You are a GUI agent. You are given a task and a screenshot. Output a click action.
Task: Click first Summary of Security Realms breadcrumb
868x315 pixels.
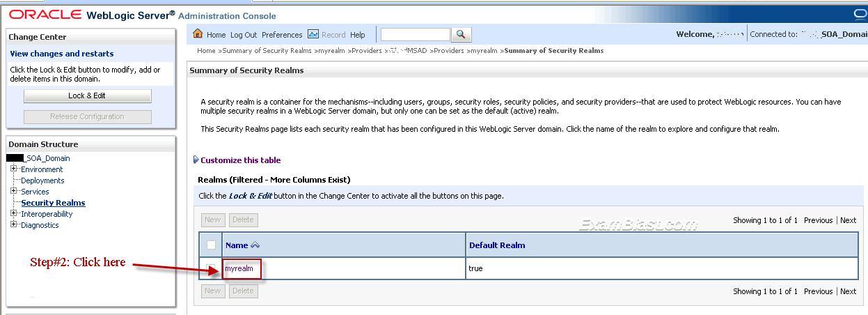(x=267, y=51)
